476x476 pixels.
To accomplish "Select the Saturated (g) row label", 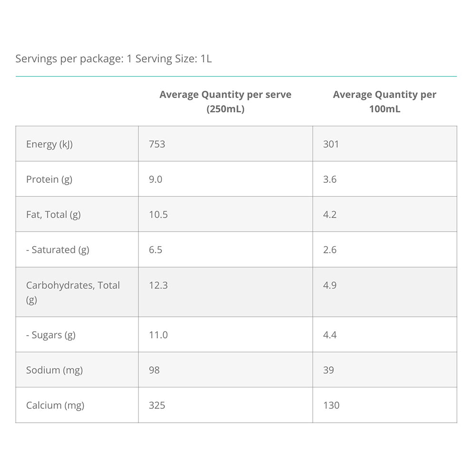I will tap(58, 250).
